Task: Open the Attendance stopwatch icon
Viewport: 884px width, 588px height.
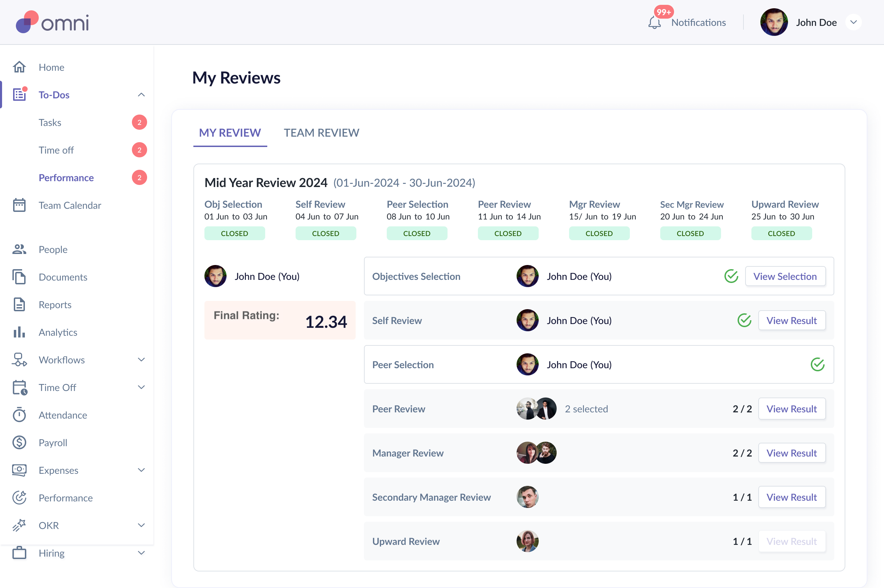Action: (x=19, y=415)
